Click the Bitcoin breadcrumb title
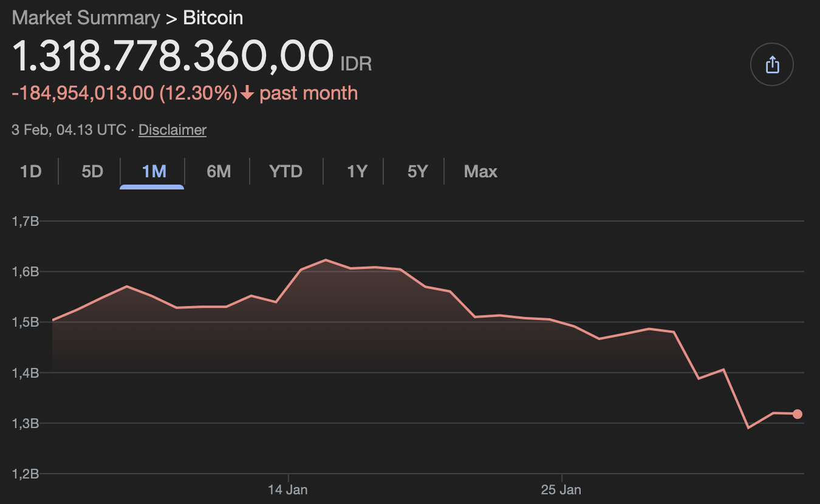This screenshot has width=820, height=504. [x=213, y=18]
